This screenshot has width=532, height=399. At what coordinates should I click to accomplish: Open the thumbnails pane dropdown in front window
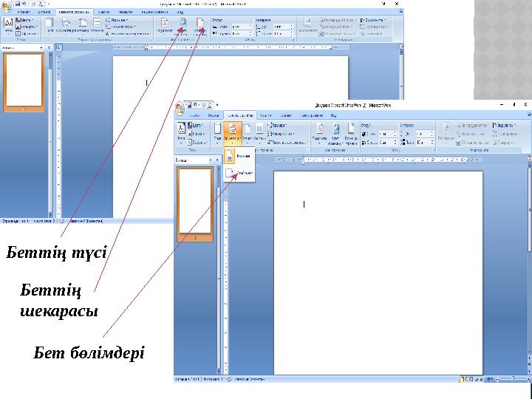point(211,160)
